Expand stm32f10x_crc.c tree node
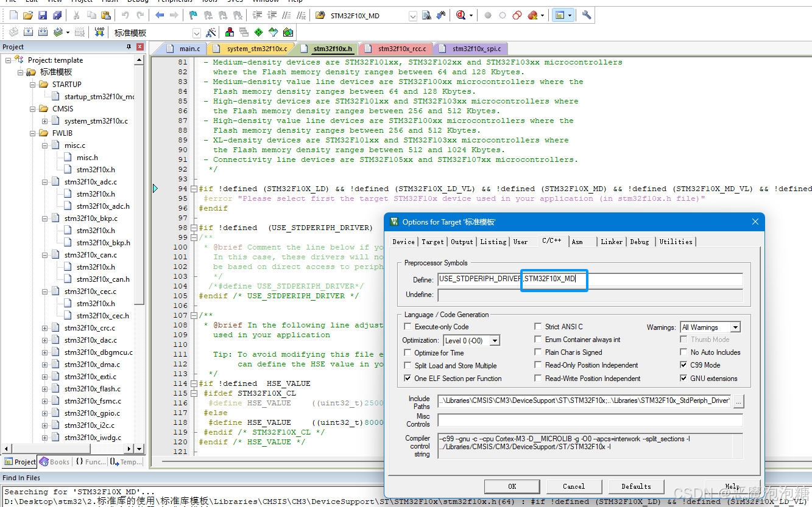Viewport: 812px width, 507px height. (x=44, y=328)
